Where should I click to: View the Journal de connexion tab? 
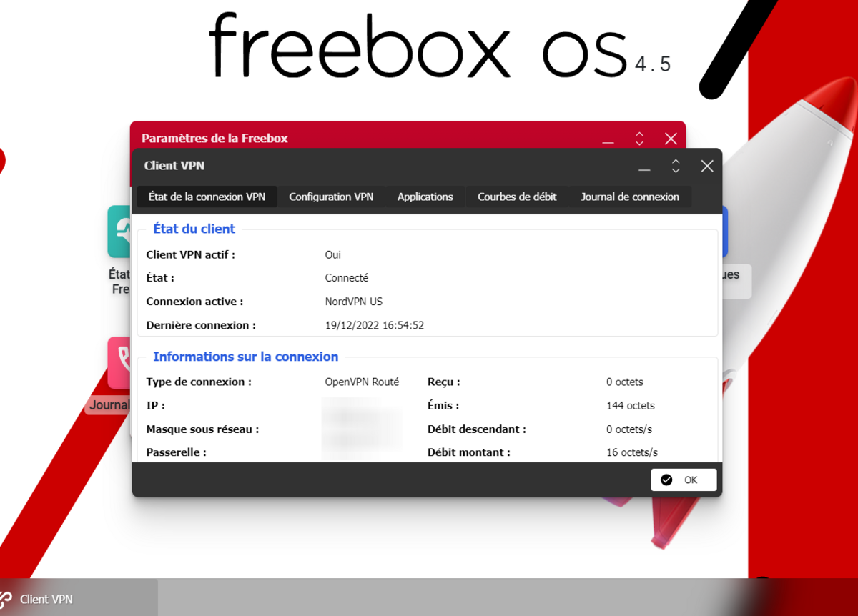630,197
